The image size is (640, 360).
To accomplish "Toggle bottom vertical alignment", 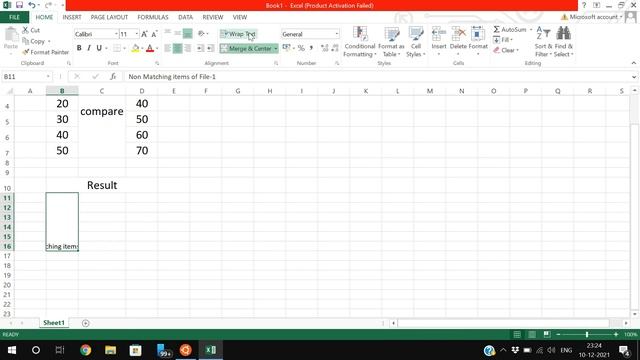I will coord(187,34).
